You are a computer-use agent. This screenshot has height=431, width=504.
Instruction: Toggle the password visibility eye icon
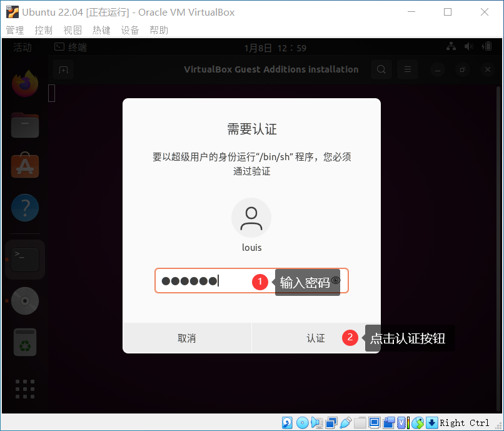336,281
